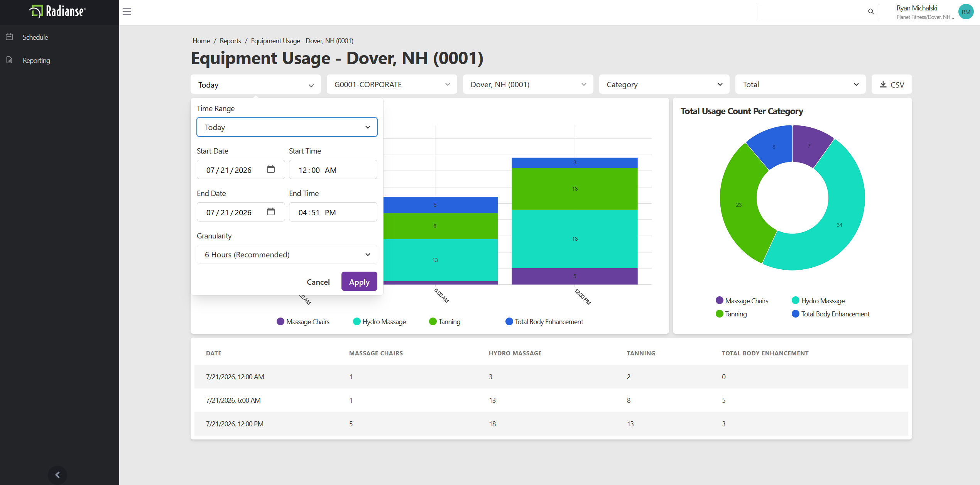Click the Start Time input field
Image resolution: width=980 pixels, height=485 pixels.
click(x=333, y=169)
